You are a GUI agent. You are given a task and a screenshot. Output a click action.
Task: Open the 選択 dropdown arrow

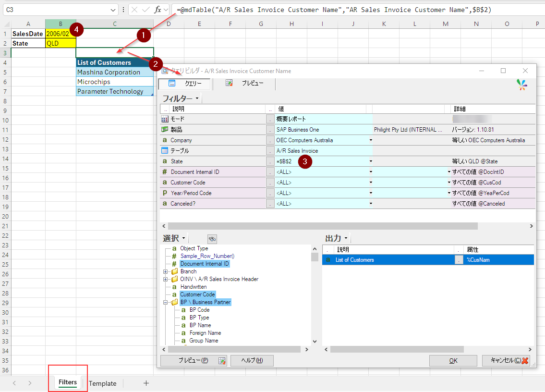click(183, 238)
